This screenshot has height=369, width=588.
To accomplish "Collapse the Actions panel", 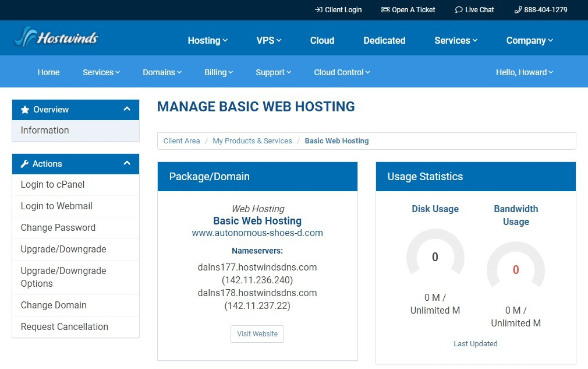I will pos(127,164).
